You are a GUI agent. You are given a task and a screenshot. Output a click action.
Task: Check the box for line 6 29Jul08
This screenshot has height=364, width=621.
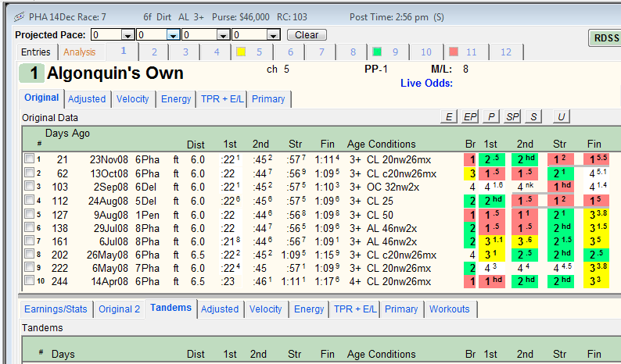[x=29, y=227]
